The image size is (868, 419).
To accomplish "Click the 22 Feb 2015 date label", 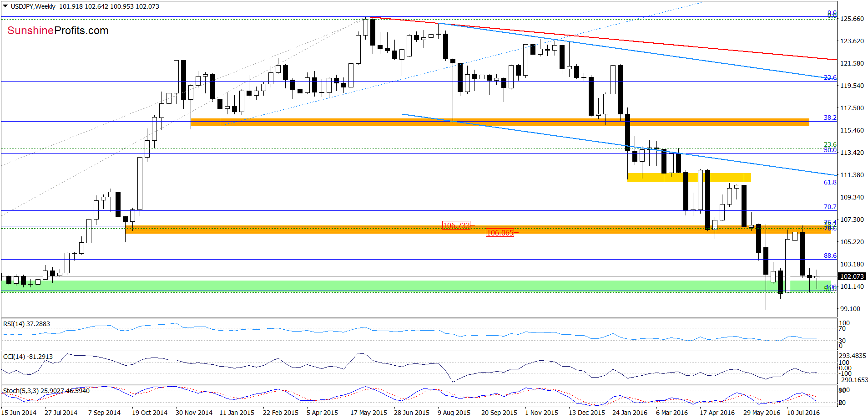I will [281, 413].
